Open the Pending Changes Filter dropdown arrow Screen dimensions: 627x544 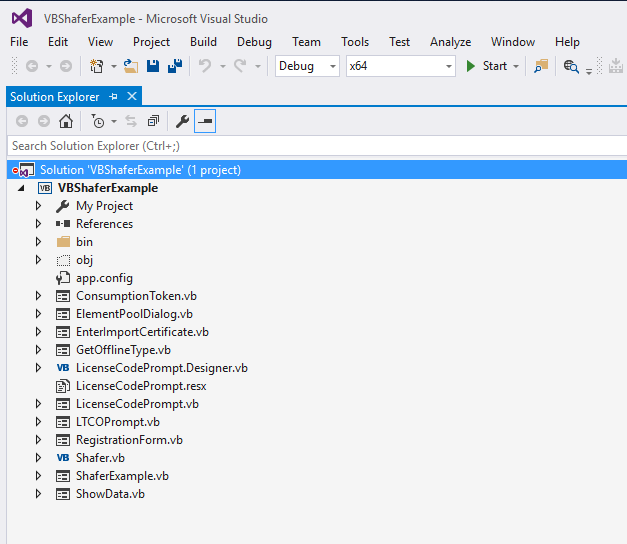click(x=114, y=121)
